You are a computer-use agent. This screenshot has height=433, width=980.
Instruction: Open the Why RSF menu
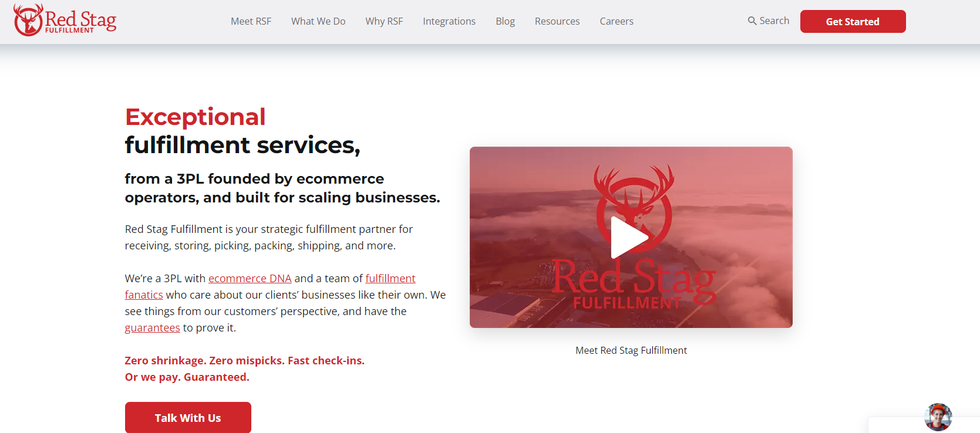[384, 21]
